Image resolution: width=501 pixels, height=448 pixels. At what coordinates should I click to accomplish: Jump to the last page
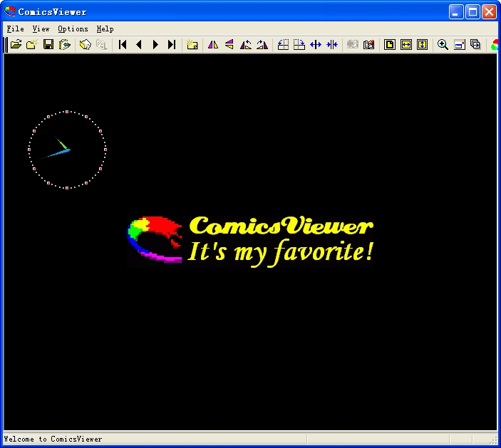[172, 44]
